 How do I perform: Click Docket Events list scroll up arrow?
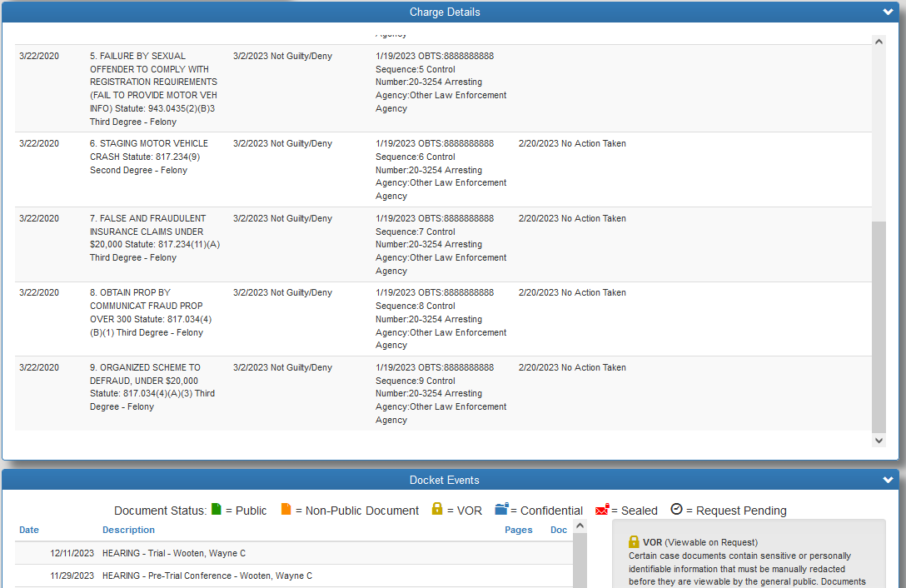(x=580, y=526)
